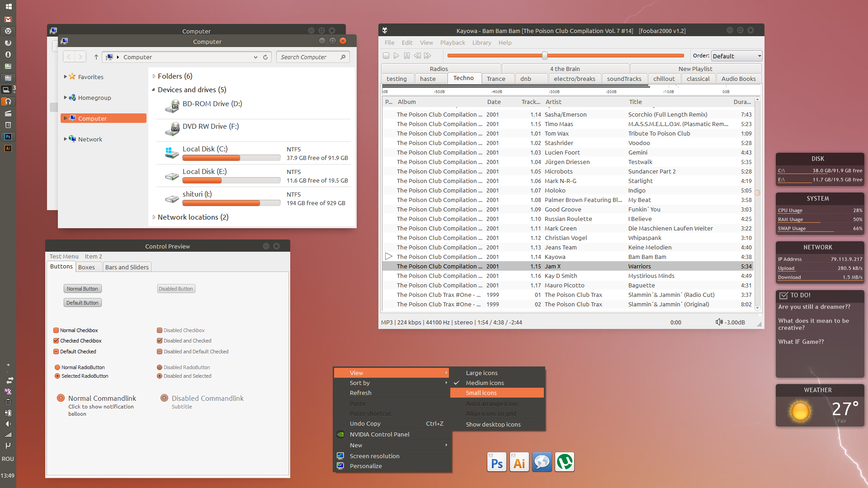Open Photoshop from the desktop dock
The width and height of the screenshot is (868, 488).
click(497, 462)
